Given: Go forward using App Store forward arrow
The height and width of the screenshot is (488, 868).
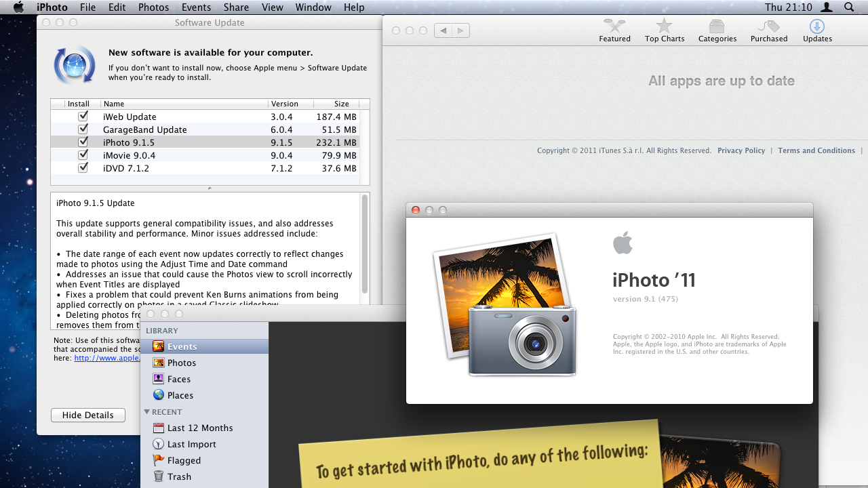Looking at the screenshot, I should (460, 30).
